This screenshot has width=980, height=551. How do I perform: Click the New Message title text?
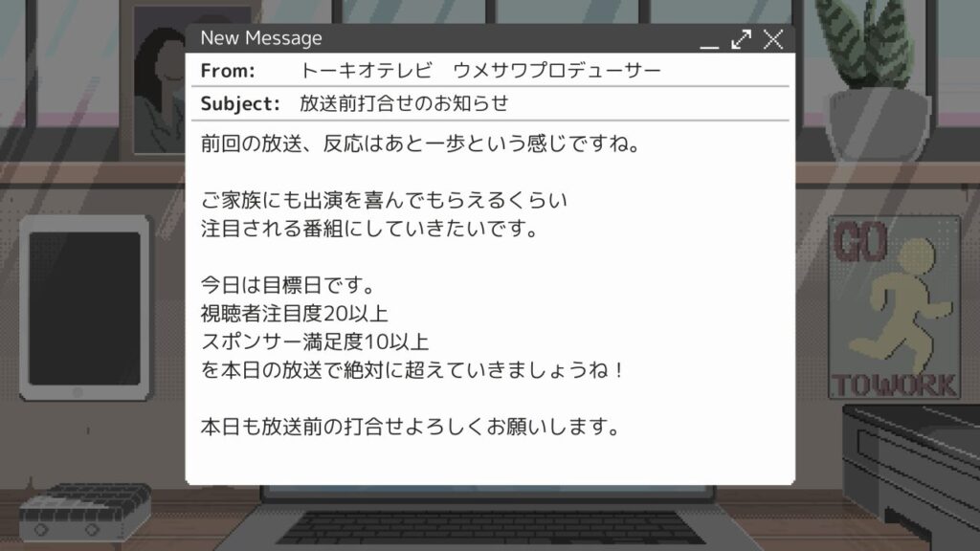tap(261, 38)
